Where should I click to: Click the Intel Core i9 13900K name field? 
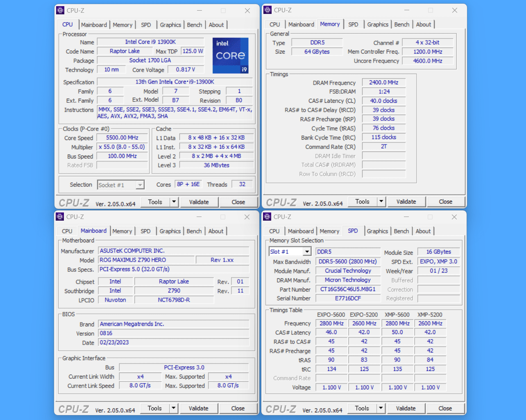150,42
